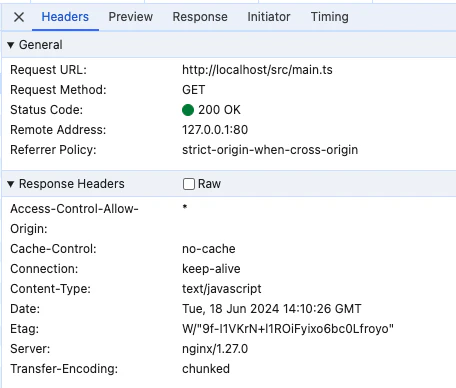Click the Date header value
This screenshot has height=388, width=456.
[x=272, y=309]
